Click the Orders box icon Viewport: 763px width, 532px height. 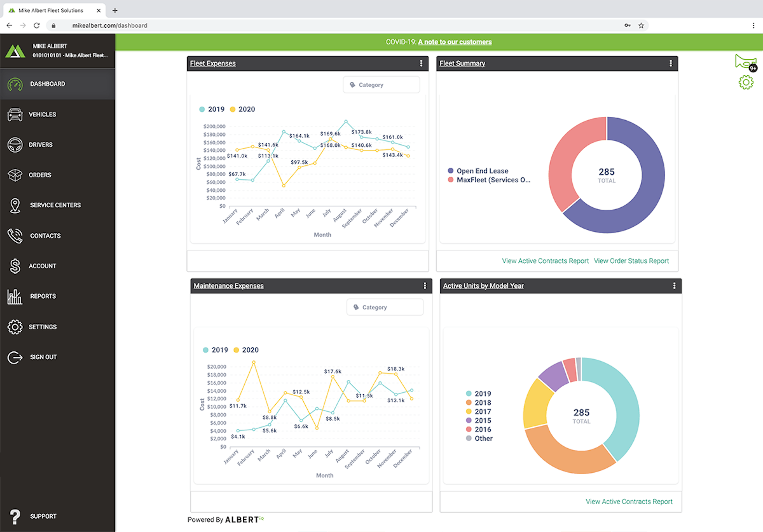tap(15, 175)
